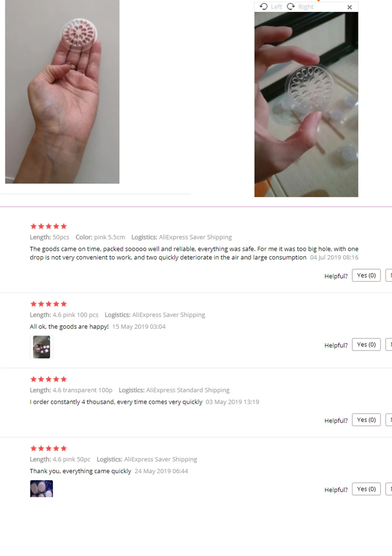Click the stars on the 4.6 transparent 100p review
This screenshot has height=556, width=392.
49,379
